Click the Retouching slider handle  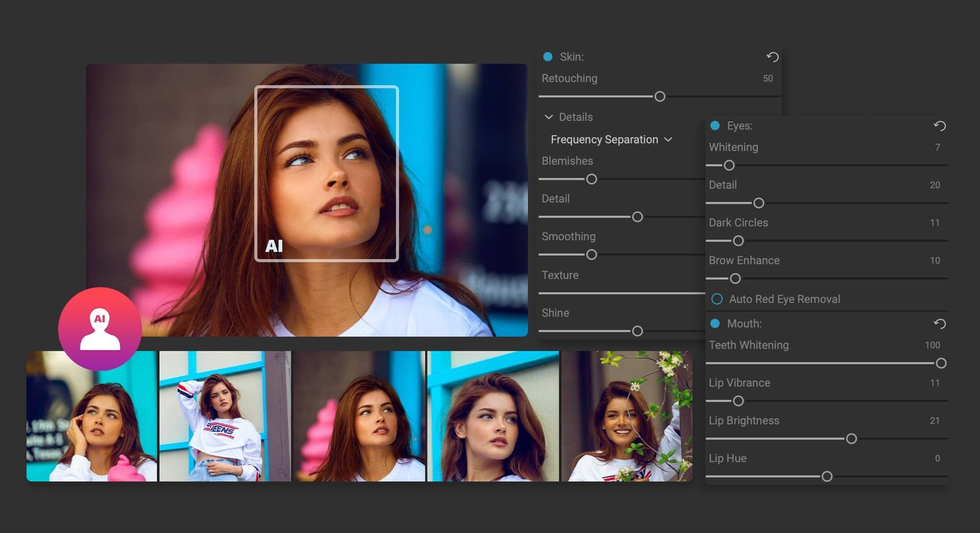(x=660, y=96)
